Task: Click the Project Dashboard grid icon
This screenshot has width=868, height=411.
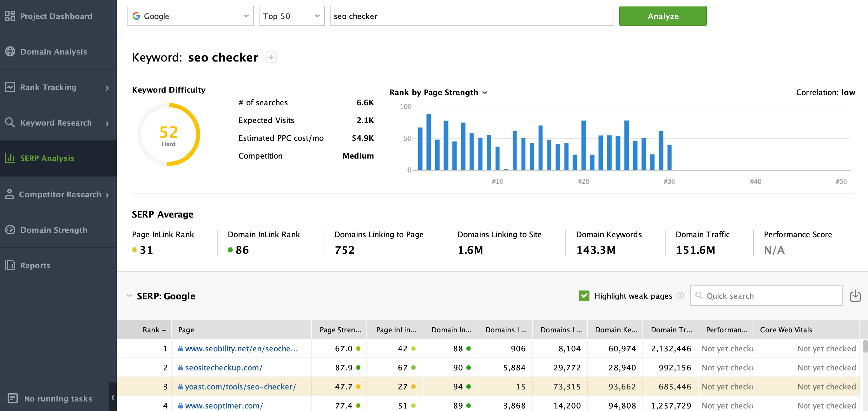Action: (x=10, y=16)
